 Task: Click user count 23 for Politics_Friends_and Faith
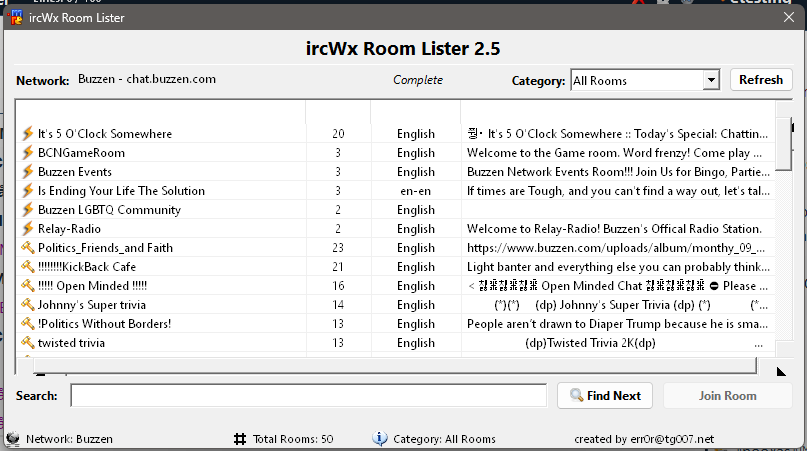coord(338,248)
